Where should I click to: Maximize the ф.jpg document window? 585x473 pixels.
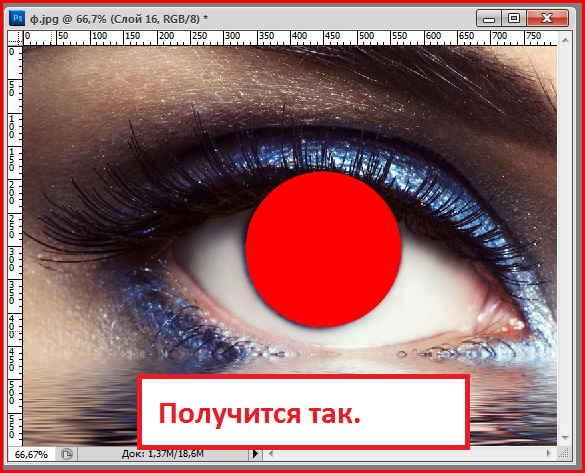click(514, 18)
